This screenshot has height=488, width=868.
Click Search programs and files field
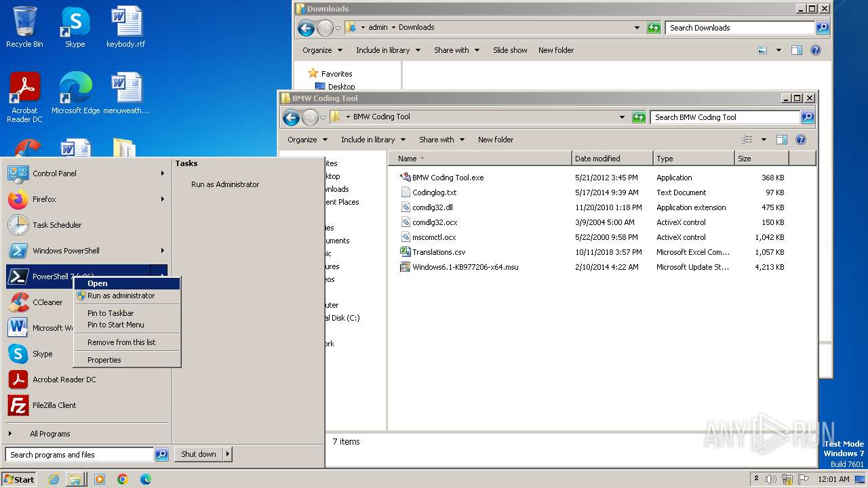[x=79, y=455]
